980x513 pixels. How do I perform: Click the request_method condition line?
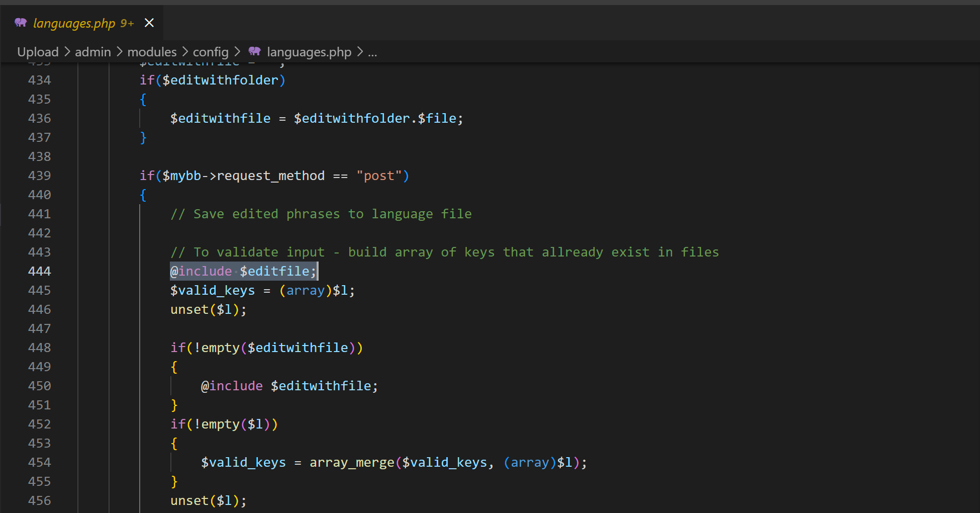pos(274,176)
